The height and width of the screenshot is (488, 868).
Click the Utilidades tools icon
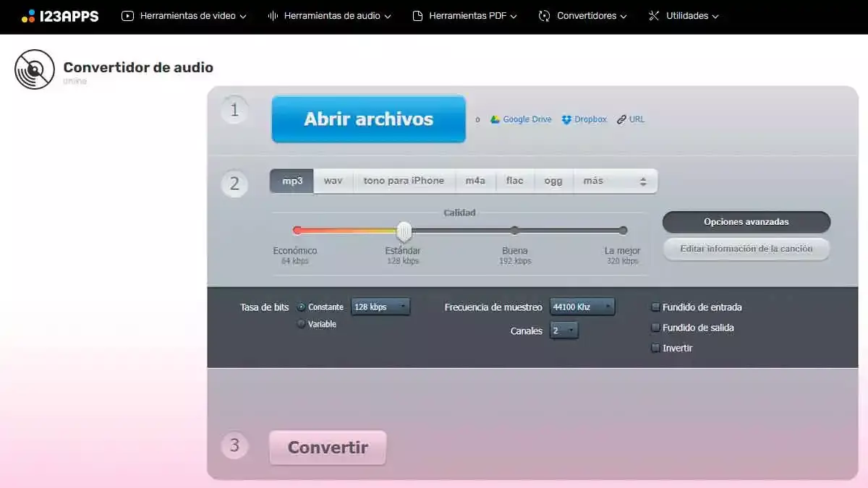point(654,16)
